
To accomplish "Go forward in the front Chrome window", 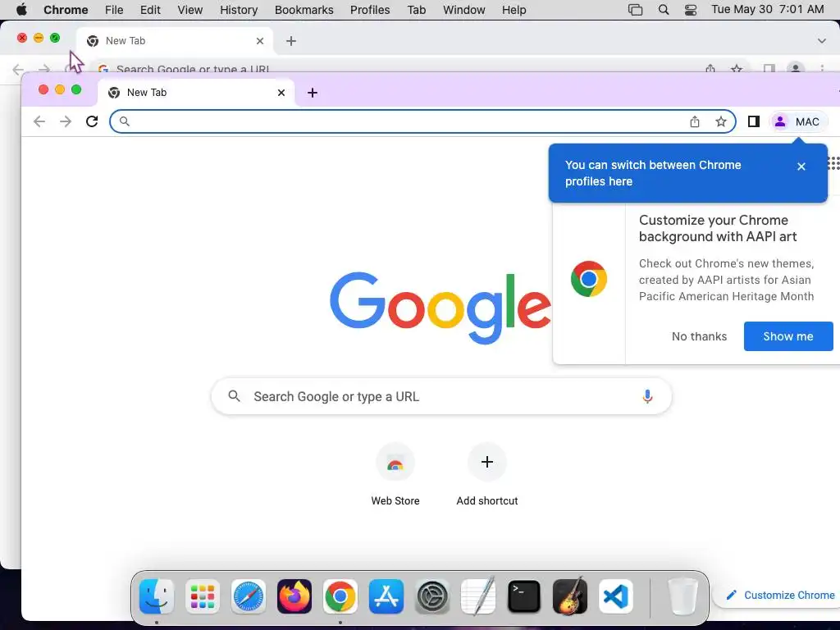I will (66, 121).
